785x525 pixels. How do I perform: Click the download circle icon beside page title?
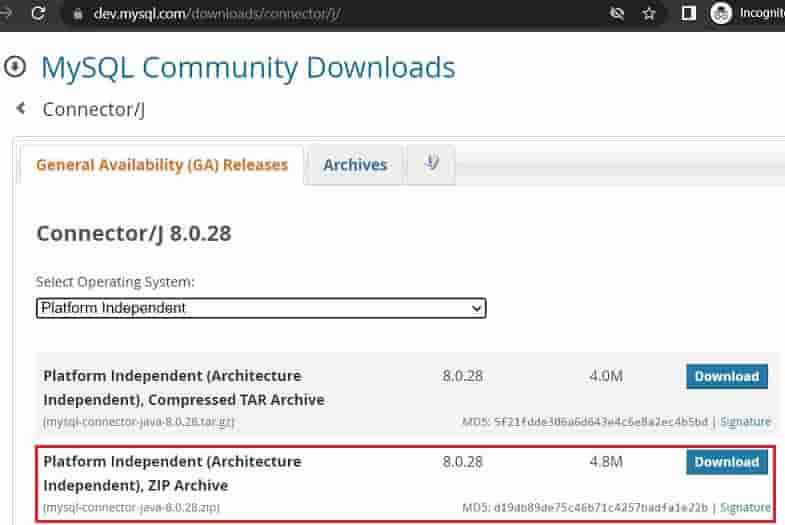pos(15,67)
